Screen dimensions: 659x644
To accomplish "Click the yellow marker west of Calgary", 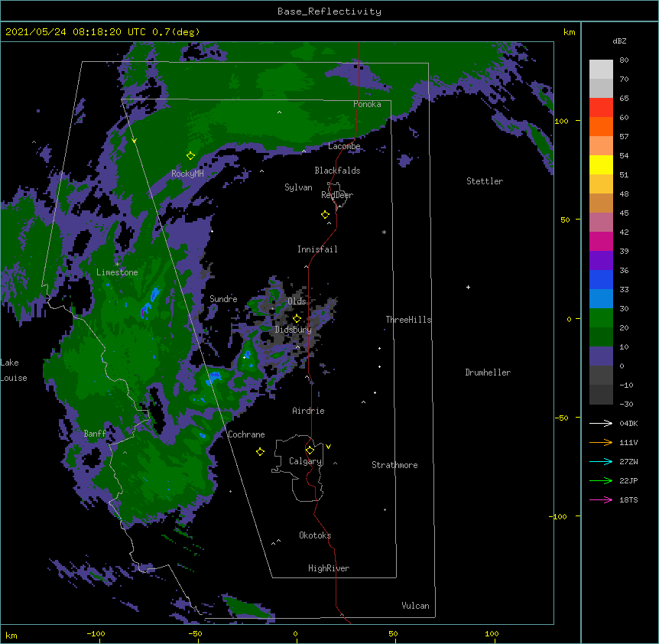I will (x=260, y=451).
